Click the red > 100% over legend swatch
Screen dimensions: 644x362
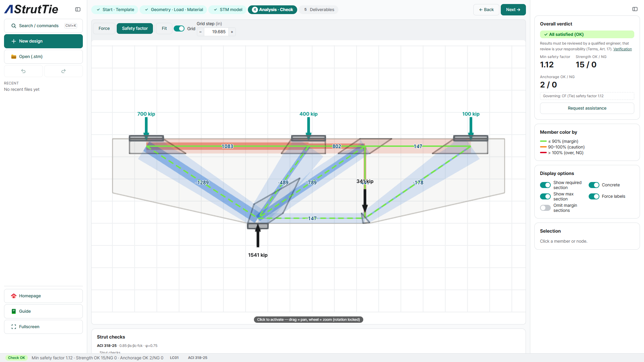coord(543,153)
